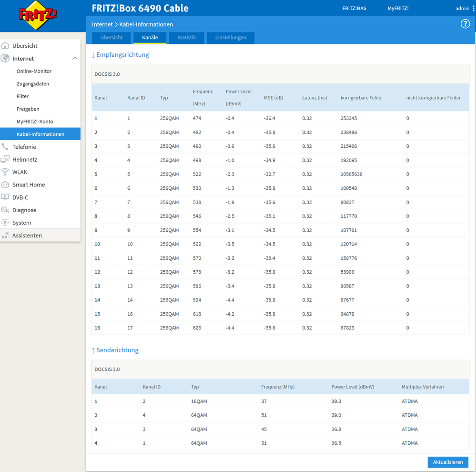Collapse the Internet menu chevron
476x472 pixels.
[75, 59]
